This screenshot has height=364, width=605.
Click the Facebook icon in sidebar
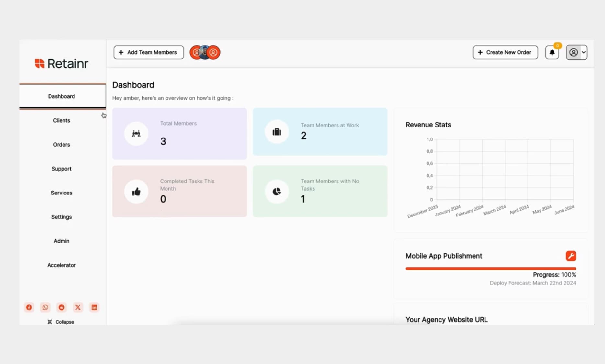(x=29, y=307)
